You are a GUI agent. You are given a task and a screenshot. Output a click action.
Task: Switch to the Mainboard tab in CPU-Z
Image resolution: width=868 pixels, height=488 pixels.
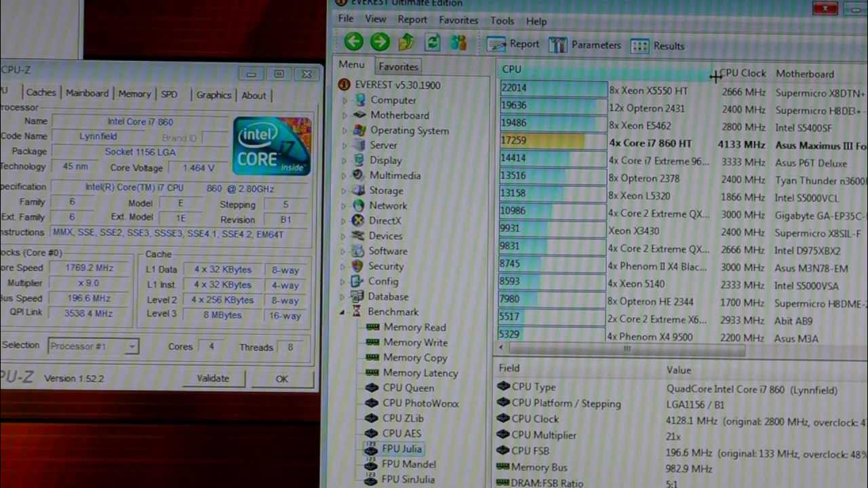[x=87, y=93]
